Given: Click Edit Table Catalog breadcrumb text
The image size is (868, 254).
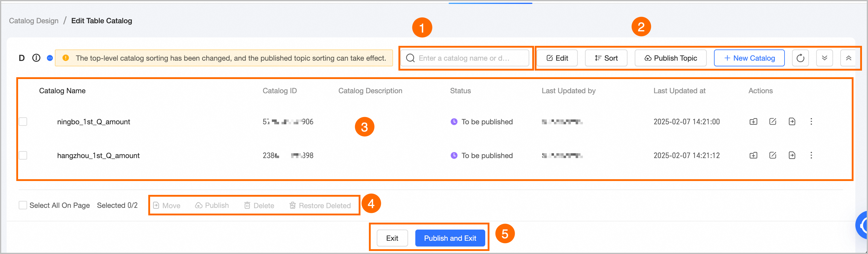Looking at the screenshot, I should click(x=102, y=21).
